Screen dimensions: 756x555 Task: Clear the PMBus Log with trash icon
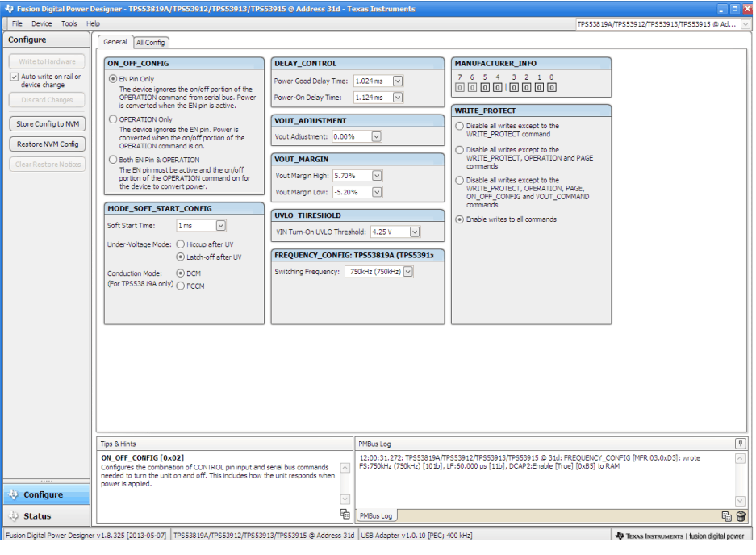point(741,516)
